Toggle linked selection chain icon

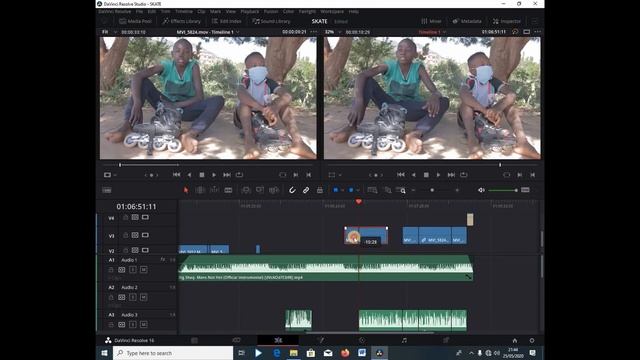point(306,190)
